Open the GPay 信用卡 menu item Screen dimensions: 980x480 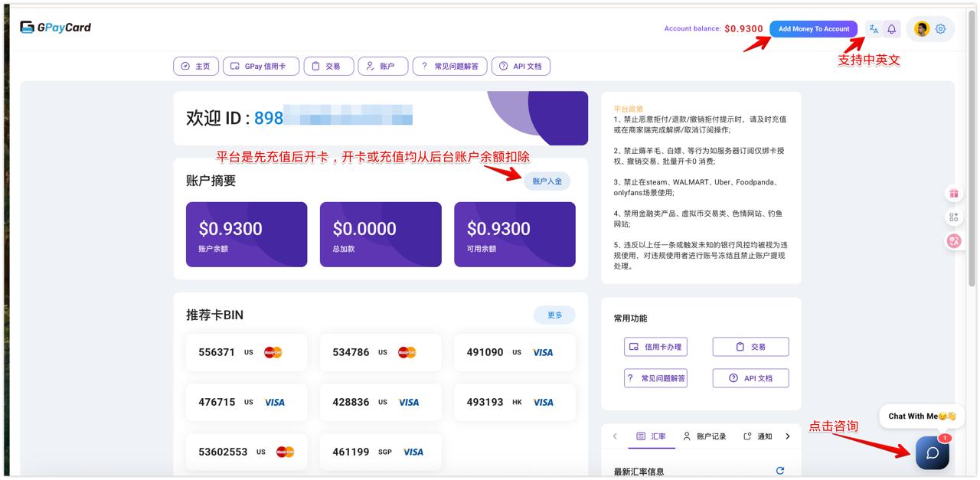pyautogui.click(x=260, y=67)
